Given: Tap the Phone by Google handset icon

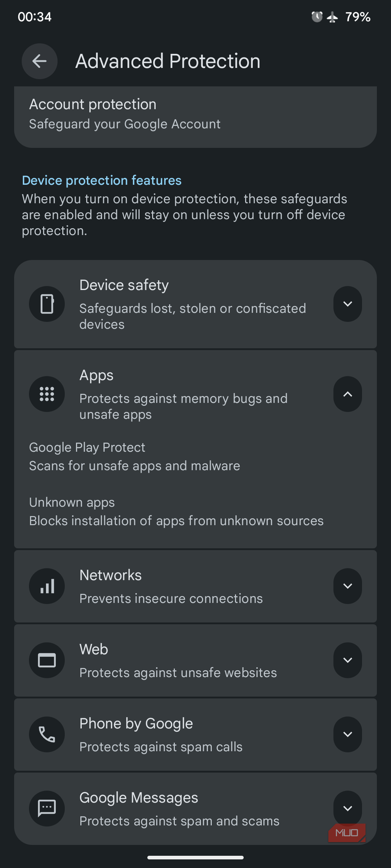Looking at the screenshot, I should [x=47, y=734].
